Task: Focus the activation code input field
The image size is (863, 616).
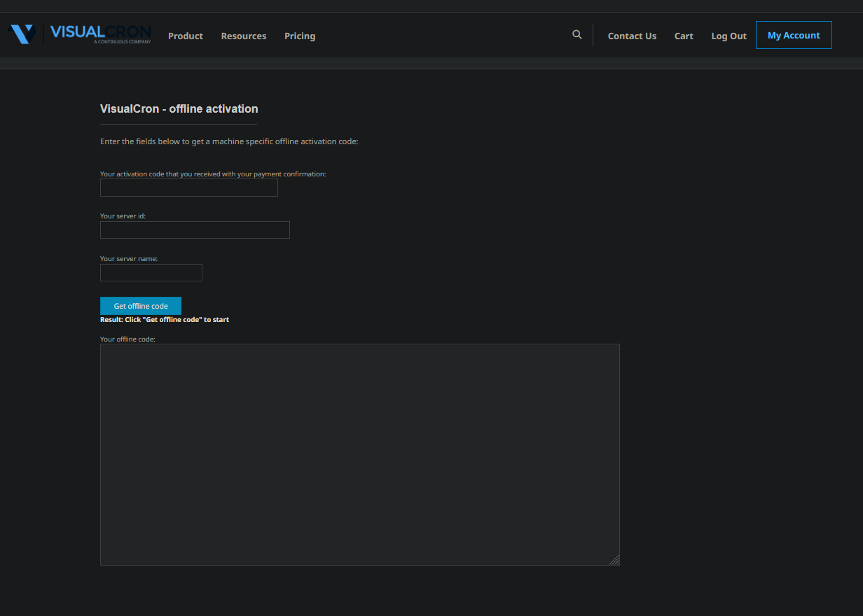Action: click(x=189, y=188)
